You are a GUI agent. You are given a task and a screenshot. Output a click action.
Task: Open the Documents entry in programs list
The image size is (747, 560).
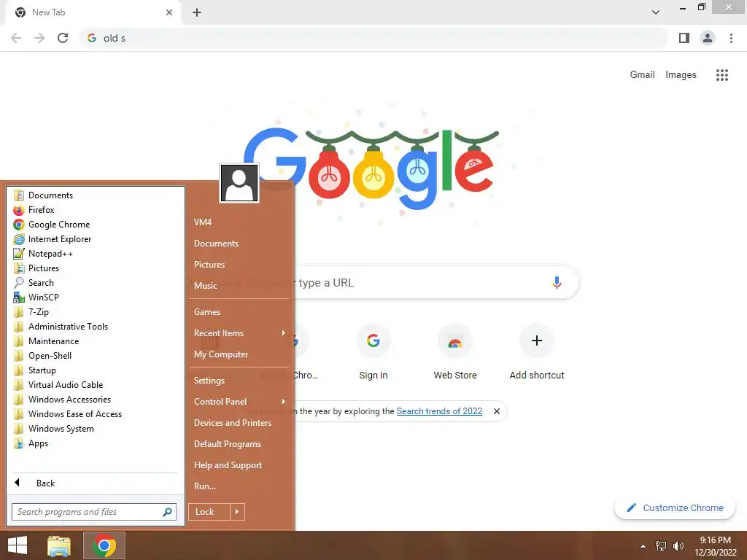50,195
